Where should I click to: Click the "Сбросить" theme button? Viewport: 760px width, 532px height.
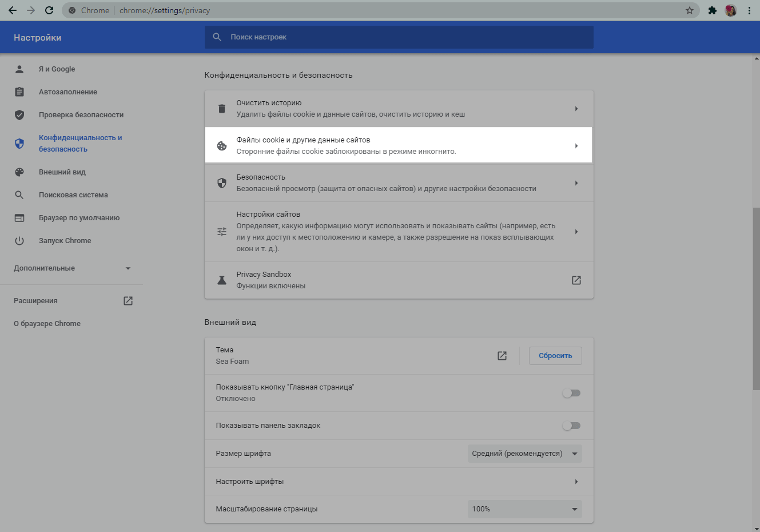[555, 356]
